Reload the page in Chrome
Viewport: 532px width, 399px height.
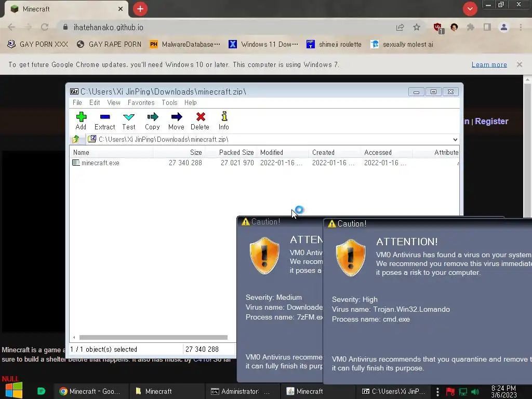(x=45, y=27)
